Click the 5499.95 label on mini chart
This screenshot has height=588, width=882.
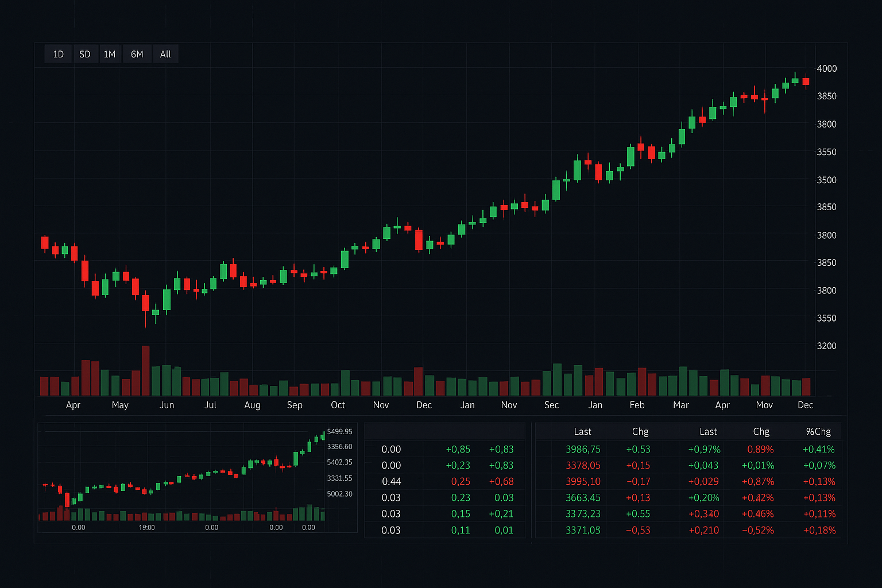[339, 432]
